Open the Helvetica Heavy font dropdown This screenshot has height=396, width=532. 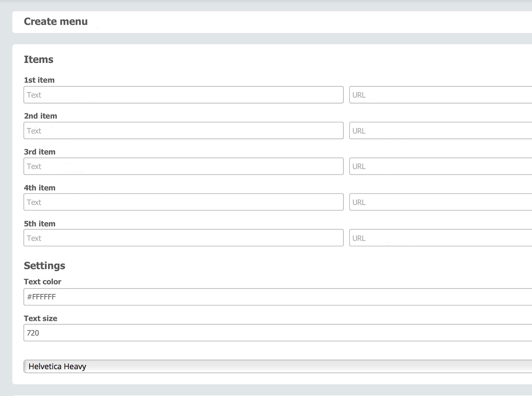coord(278,366)
